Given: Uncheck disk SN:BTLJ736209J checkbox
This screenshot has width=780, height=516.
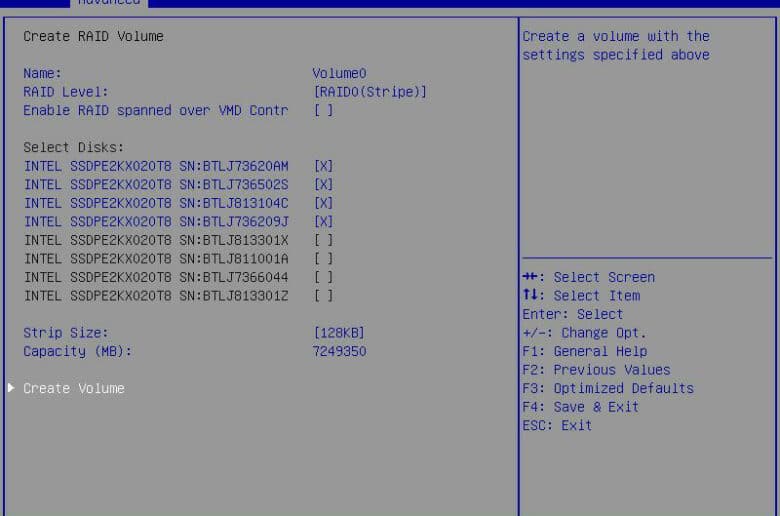Looking at the screenshot, I should pyautogui.click(x=323, y=221).
